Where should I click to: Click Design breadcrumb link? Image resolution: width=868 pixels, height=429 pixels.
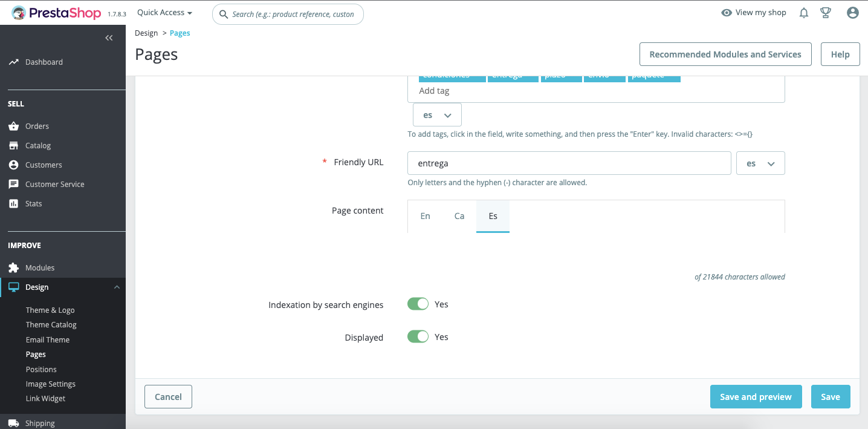[x=146, y=33]
